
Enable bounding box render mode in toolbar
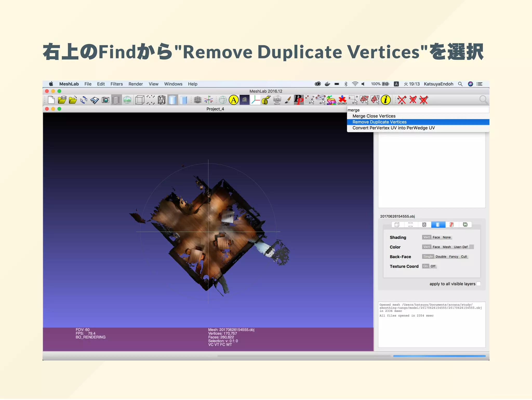pyautogui.click(x=140, y=100)
